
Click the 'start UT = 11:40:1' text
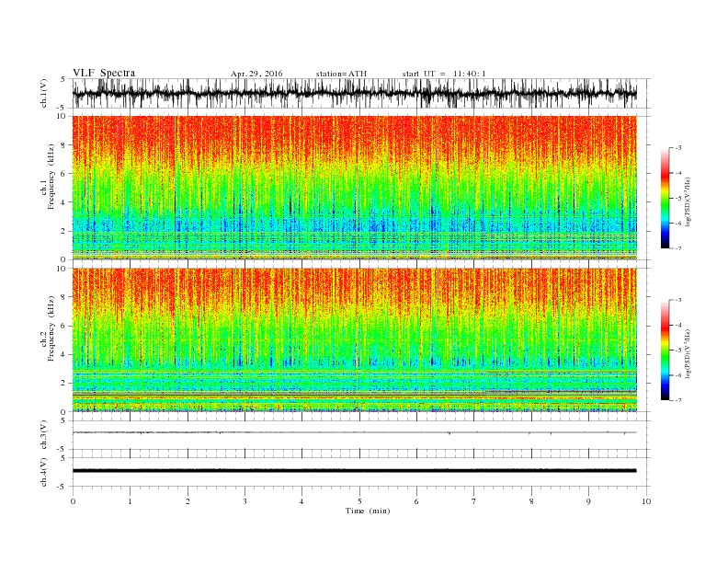coord(443,74)
